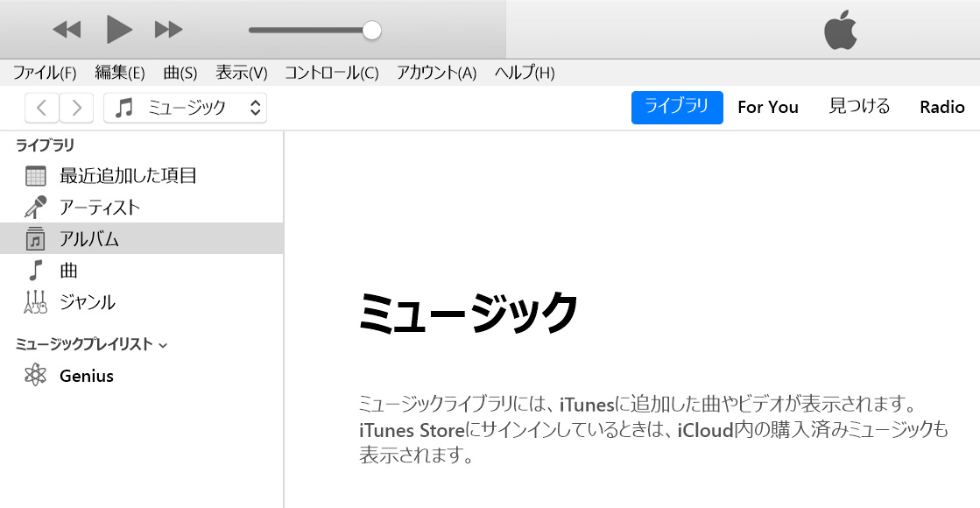The image size is (980, 508).
Task: Select the ライブラリ tab
Action: coord(677,108)
